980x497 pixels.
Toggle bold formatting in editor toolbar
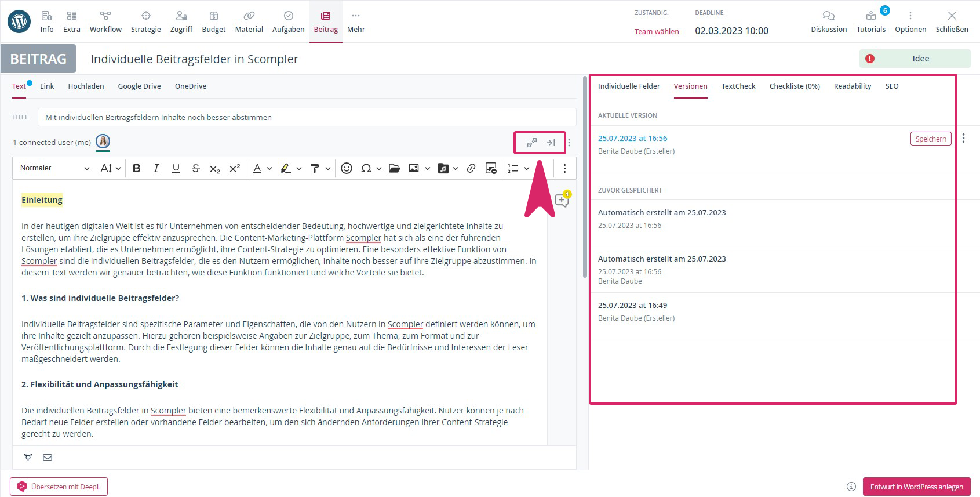click(x=137, y=168)
